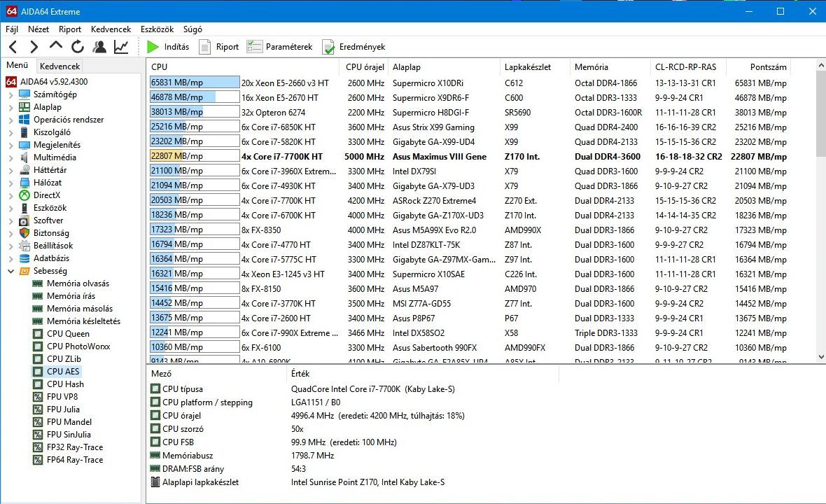The height and width of the screenshot is (504, 826).
Task: Expand the Megjelenítés tree node
Action: tap(11, 146)
